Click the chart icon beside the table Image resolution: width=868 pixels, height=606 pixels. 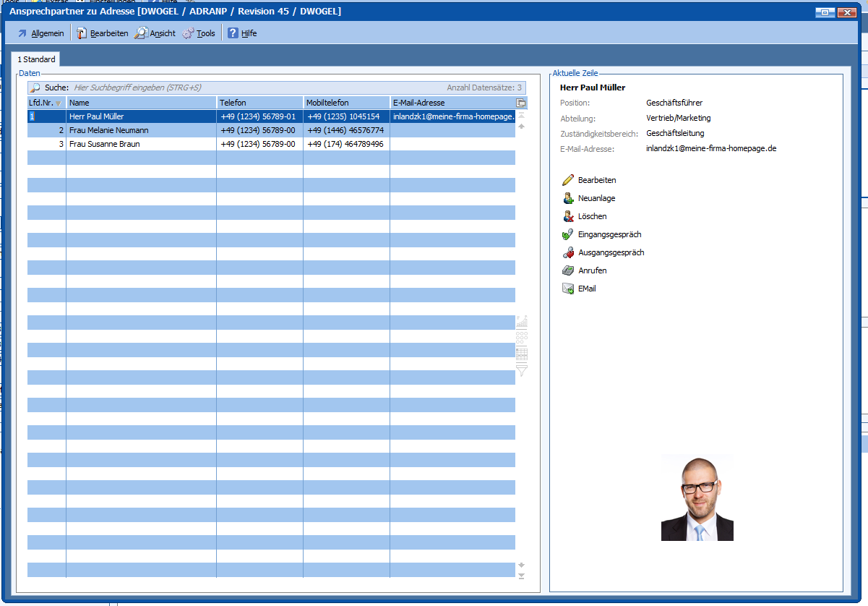[521, 320]
